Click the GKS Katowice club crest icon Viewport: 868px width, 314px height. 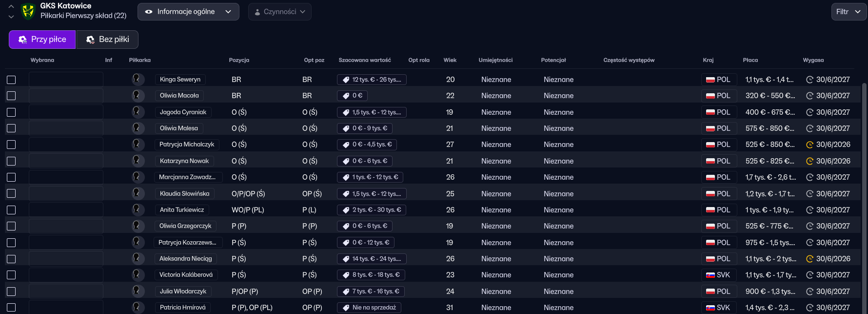(28, 11)
